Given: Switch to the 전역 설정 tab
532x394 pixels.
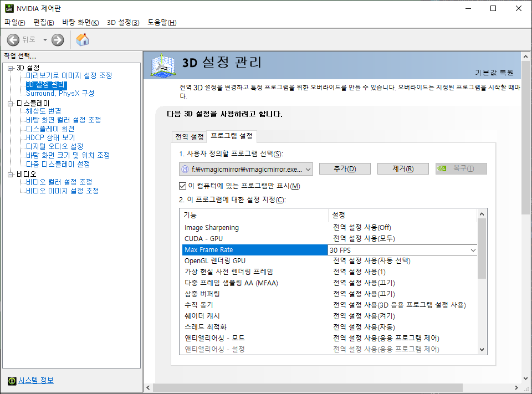Looking at the screenshot, I should (x=189, y=137).
